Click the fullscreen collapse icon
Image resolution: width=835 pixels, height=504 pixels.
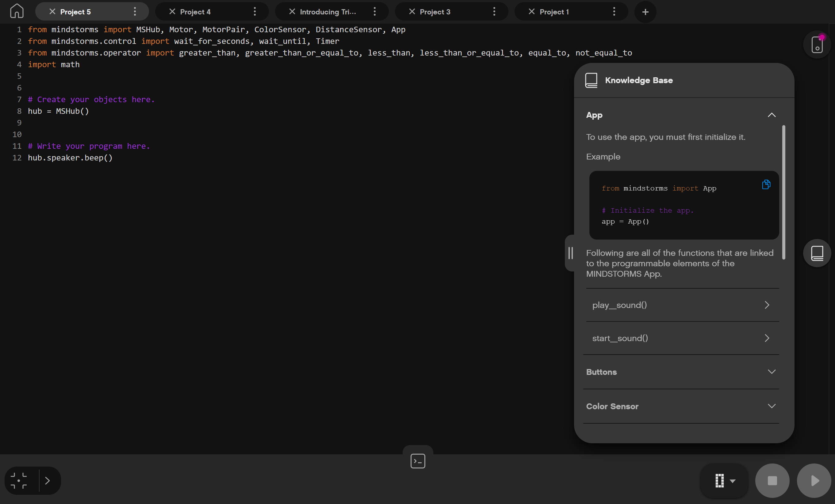pyautogui.click(x=19, y=481)
